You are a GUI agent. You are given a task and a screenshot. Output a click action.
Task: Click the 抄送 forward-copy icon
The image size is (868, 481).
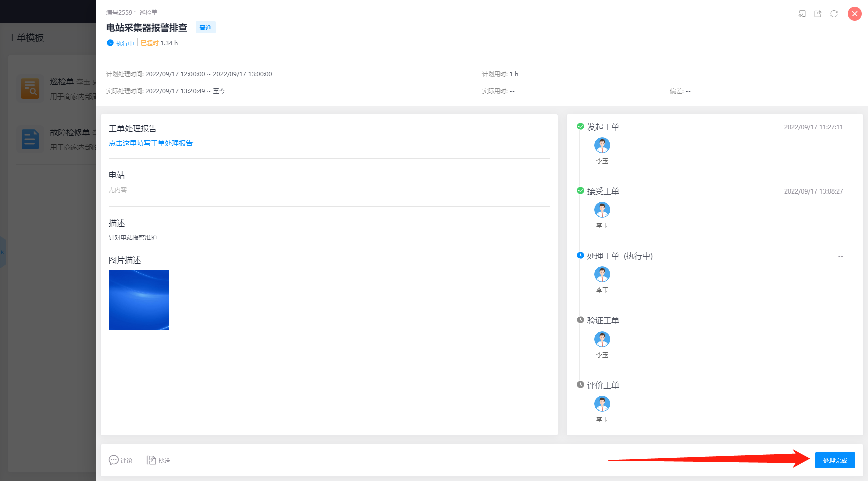[x=151, y=460]
